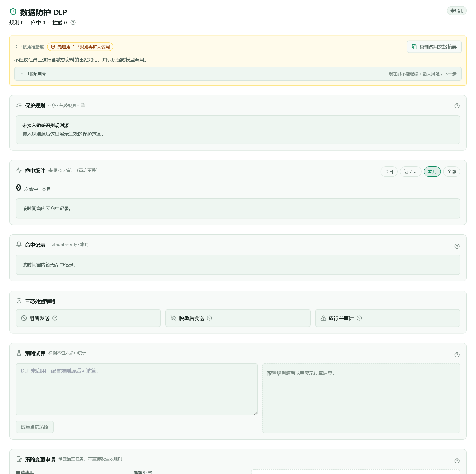Click the 该时间窗内暂无命中记录。 message
476x474 pixels.
(x=49, y=265)
